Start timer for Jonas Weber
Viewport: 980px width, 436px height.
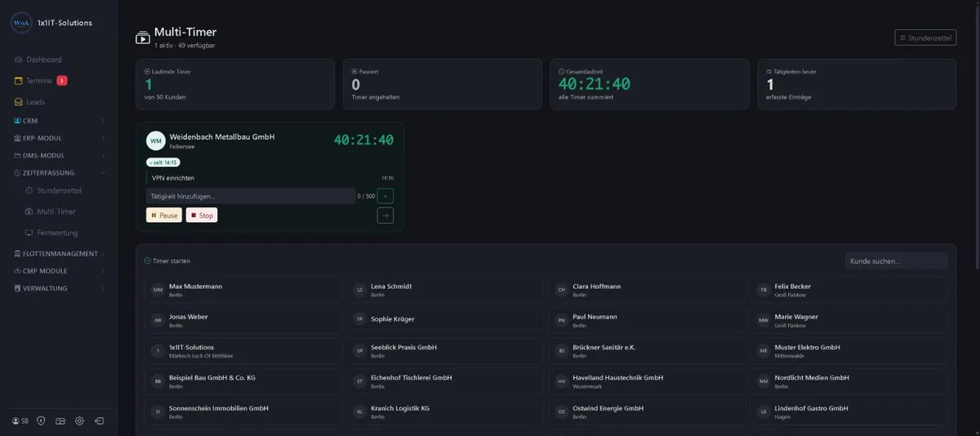(x=243, y=320)
